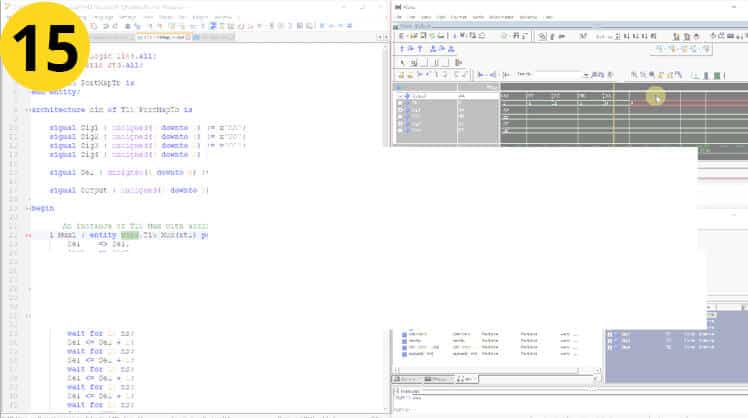Click Zoom In icon in Notepad++ toolbar

tap(149, 26)
